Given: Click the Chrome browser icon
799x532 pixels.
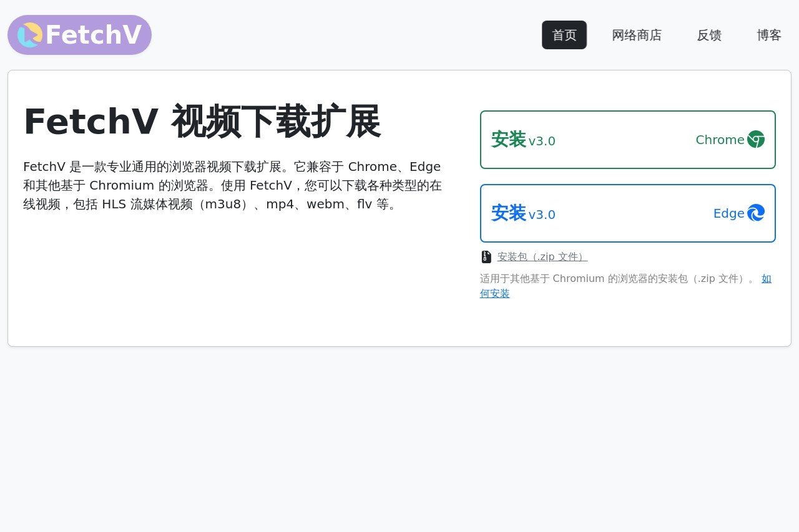Looking at the screenshot, I should tap(755, 139).
